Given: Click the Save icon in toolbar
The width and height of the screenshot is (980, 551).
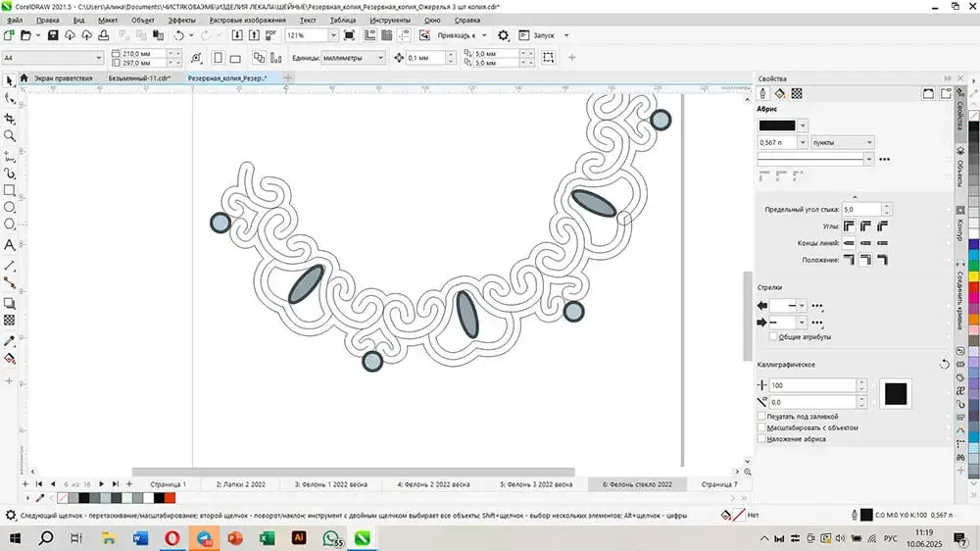Looking at the screenshot, I should tap(53, 35).
